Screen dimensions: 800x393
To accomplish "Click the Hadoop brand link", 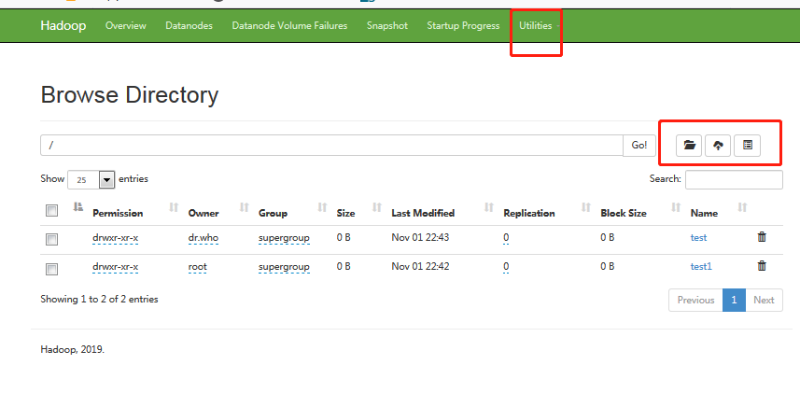I will 63,26.
